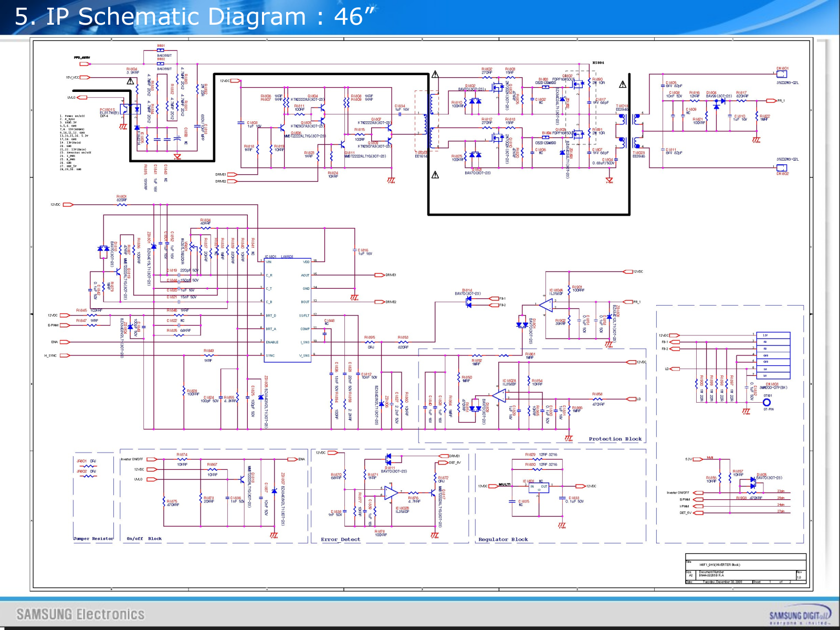Click the warning triangle beside 15V_VCC line
840x630 pixels.
130,81
